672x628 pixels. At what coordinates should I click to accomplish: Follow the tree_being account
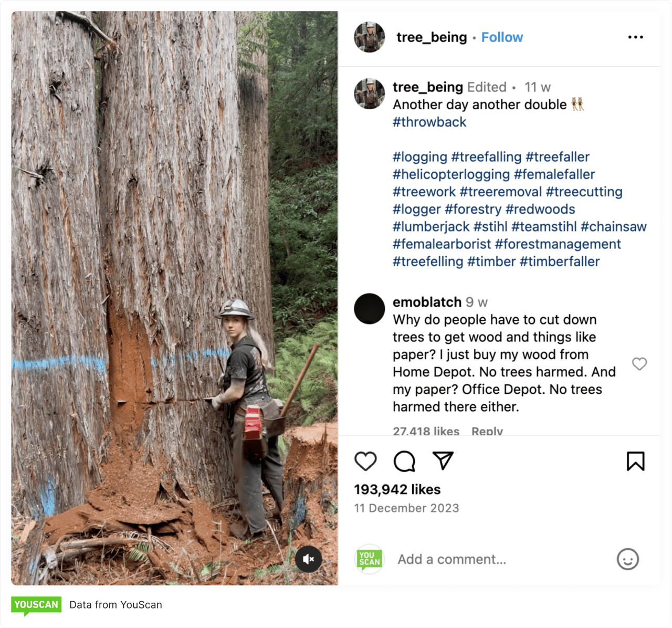502,37
